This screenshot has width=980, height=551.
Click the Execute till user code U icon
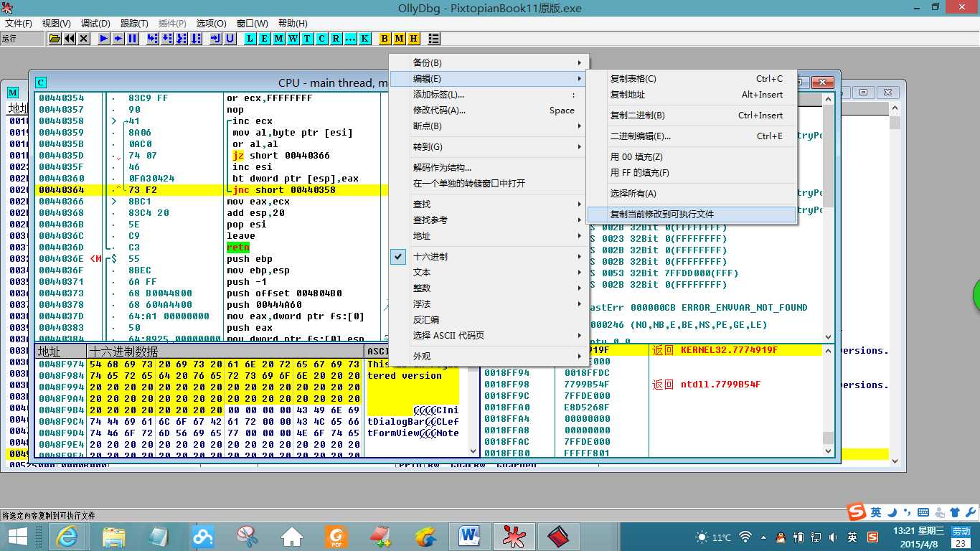coord(230,39)
